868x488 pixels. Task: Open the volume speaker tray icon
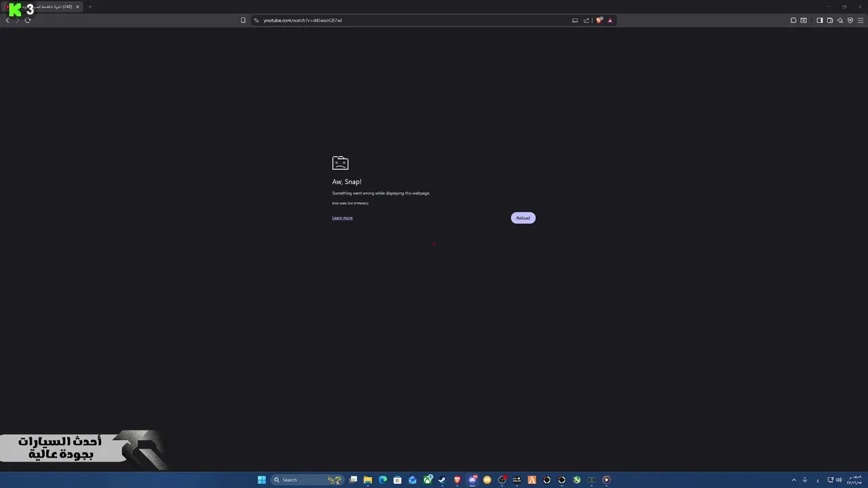tap(839, 480)
